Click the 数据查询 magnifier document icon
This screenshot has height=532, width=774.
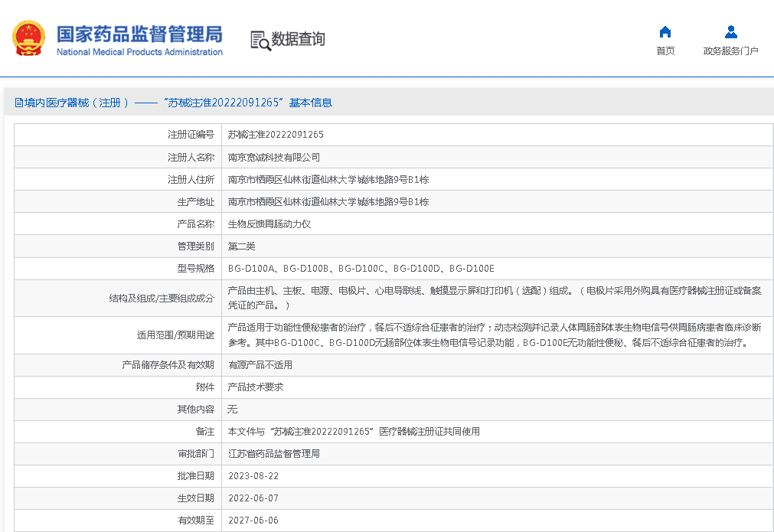click(260, 40)
